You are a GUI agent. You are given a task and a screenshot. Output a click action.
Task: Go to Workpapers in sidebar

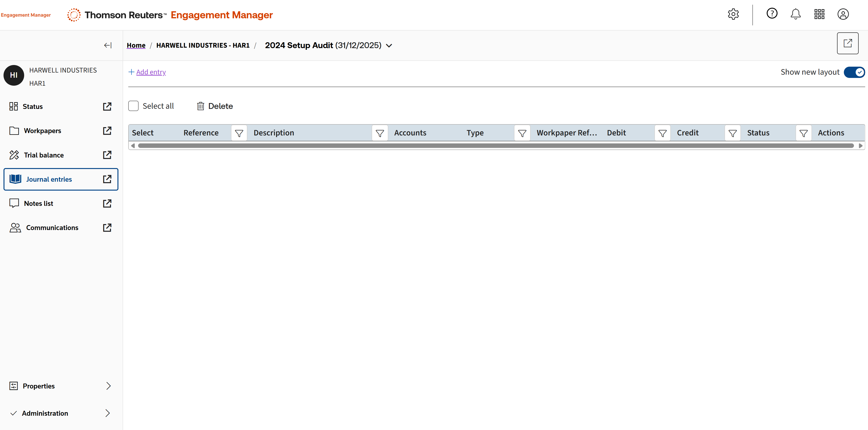(42, 131)
